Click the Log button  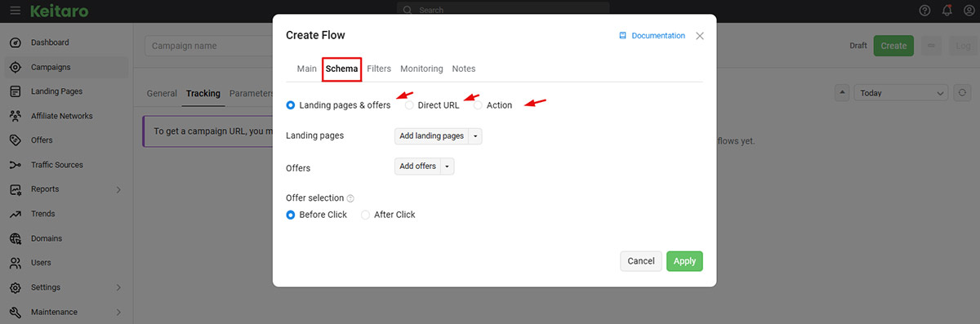tap(964, 46)
